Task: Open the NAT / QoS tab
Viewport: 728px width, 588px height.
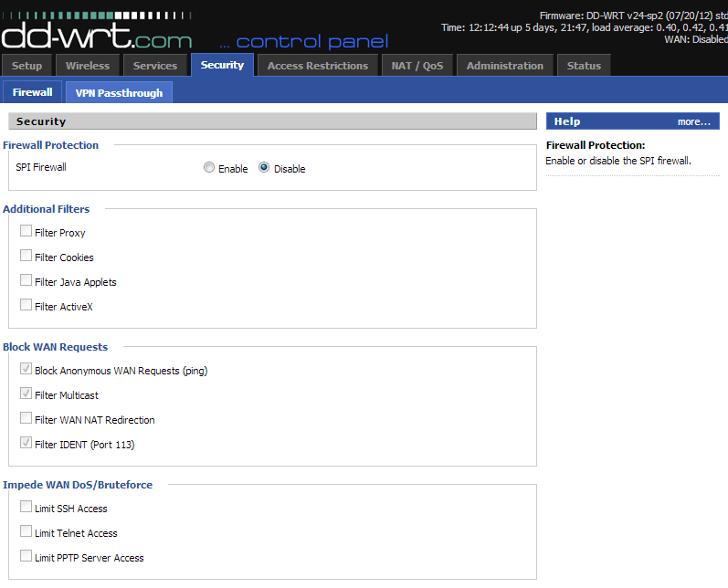Action: tap(417, 66)
